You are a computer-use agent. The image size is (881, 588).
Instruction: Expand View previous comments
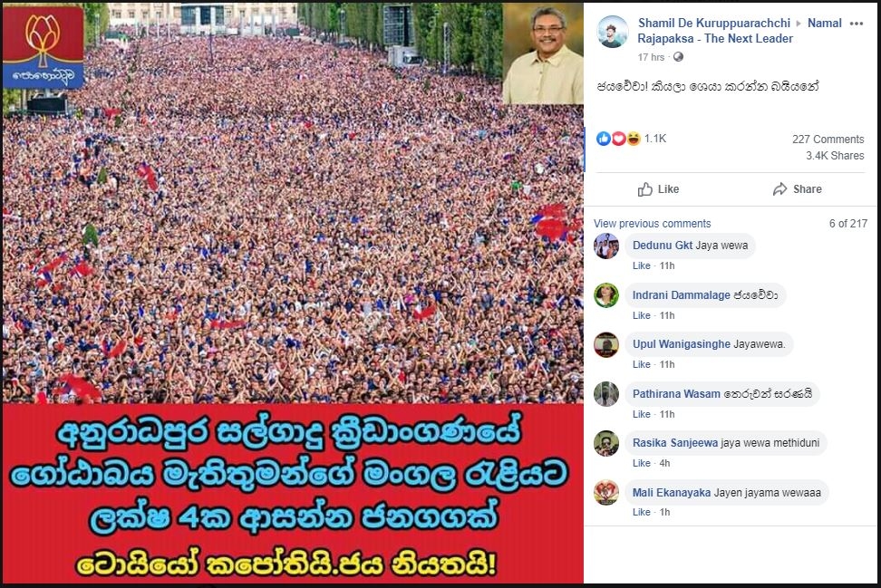[652, 224]
